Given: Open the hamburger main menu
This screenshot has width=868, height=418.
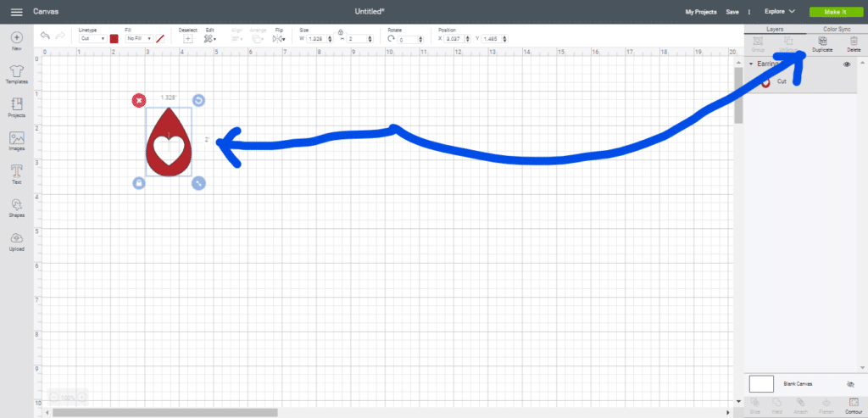Looking at the screenshot, I should pyautogui.click(x=16, y=12).
